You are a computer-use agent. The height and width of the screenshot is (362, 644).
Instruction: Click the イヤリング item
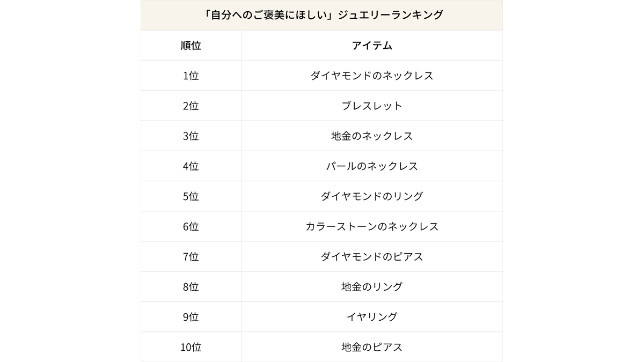(371, 317)
